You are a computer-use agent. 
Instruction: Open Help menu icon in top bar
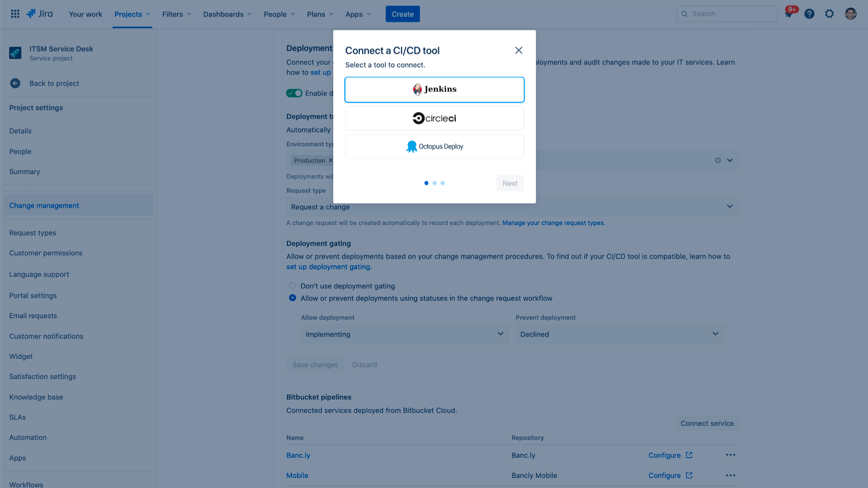810,14
